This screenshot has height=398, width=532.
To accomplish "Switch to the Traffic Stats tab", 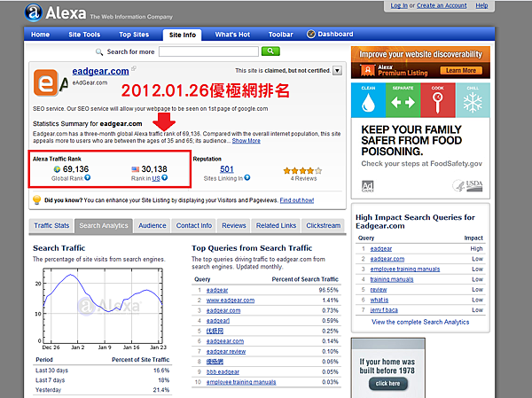I will 51,226.
